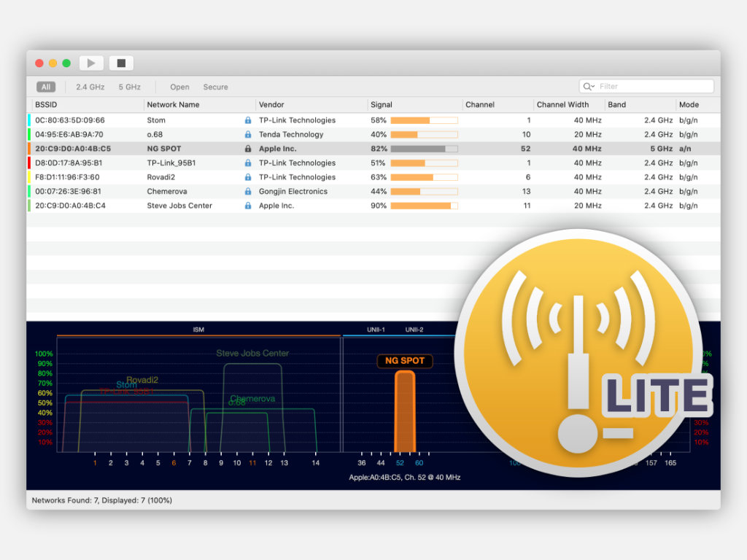Click the Networks Found status text
Screen dimensions: 747x560
click(101, 500)
